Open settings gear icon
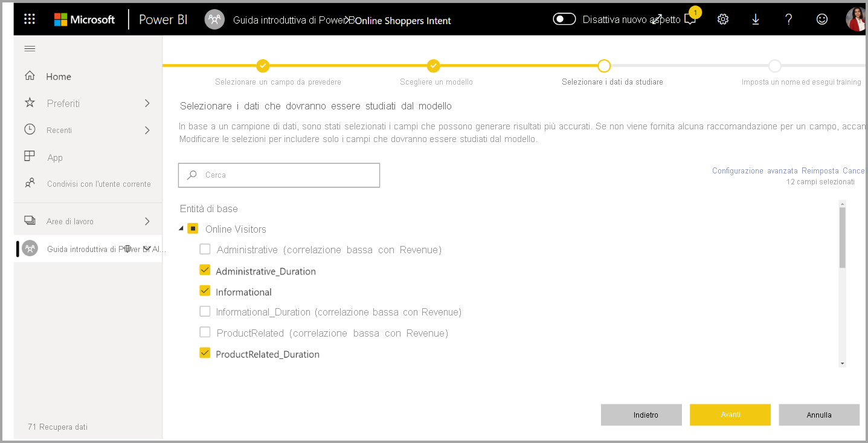This screenshot has height=443, width=868. 722,19
